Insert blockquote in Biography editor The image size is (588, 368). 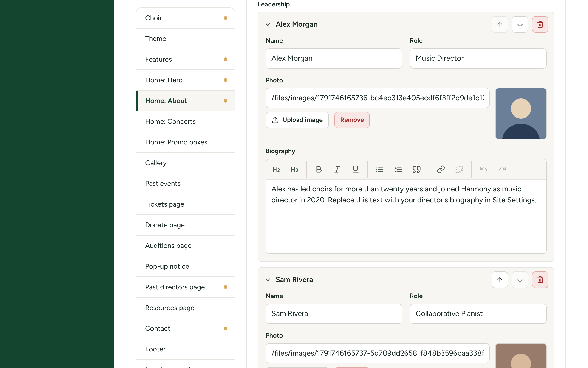tap(416, 169)
